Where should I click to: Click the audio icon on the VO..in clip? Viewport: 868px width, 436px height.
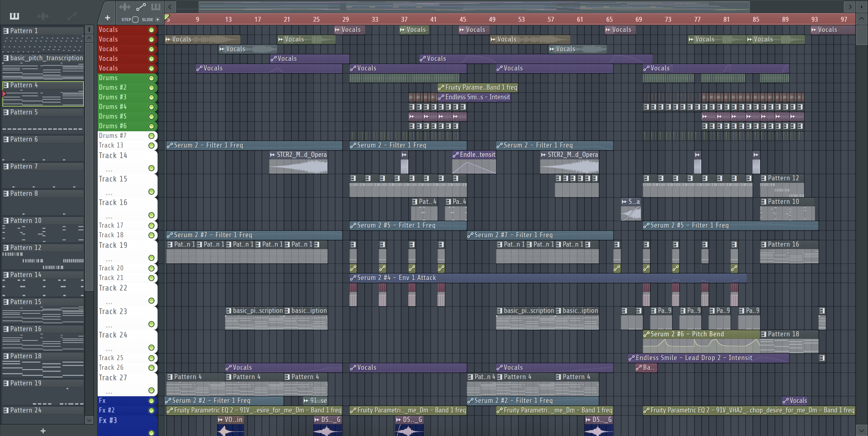click(220, 420)
